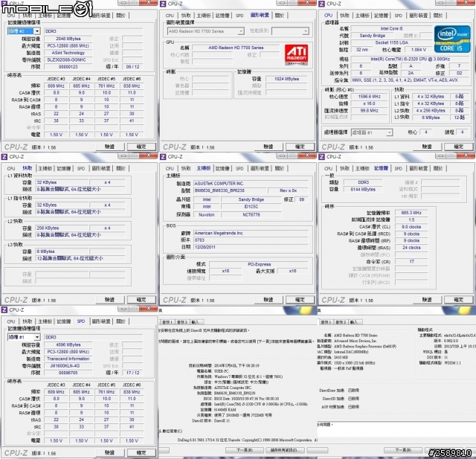Click the graphics memory size 1024 MBytes
Image resolution: width=476 pixels, height=459 pixels.
tap(286, 79)
